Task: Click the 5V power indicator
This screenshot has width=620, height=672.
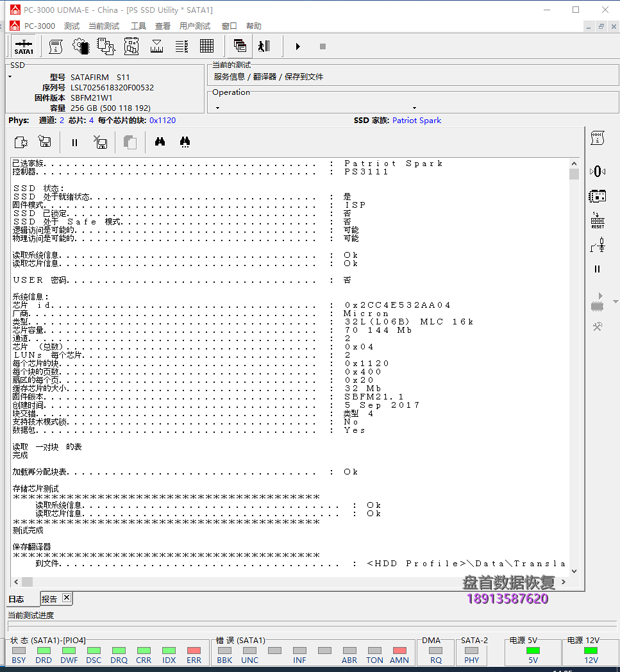Action: click(533, 651)
